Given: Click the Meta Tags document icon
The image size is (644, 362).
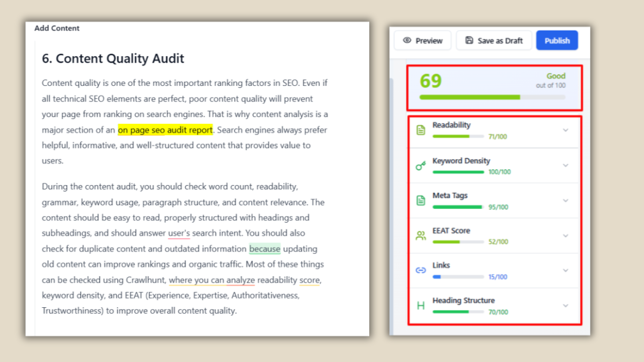Looking at the screenshot, I should pos(421,201).
